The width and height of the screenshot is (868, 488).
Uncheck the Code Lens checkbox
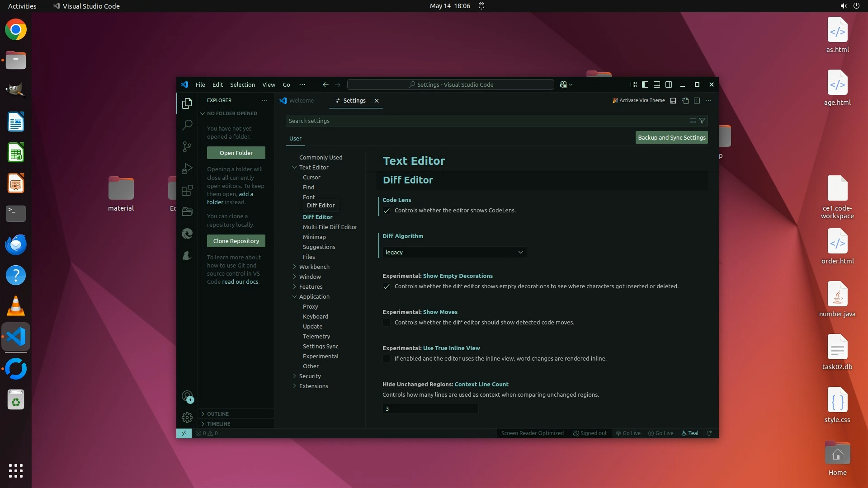point(387,211)
